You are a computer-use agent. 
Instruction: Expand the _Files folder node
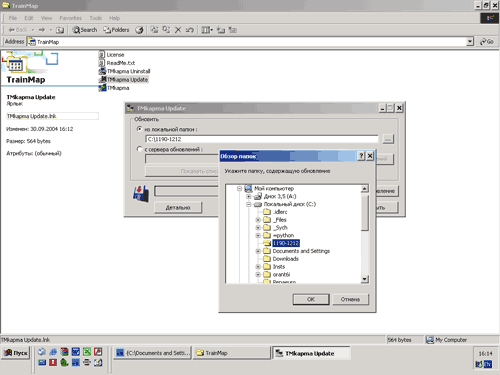pyautogui.click(x=258, y=220)
